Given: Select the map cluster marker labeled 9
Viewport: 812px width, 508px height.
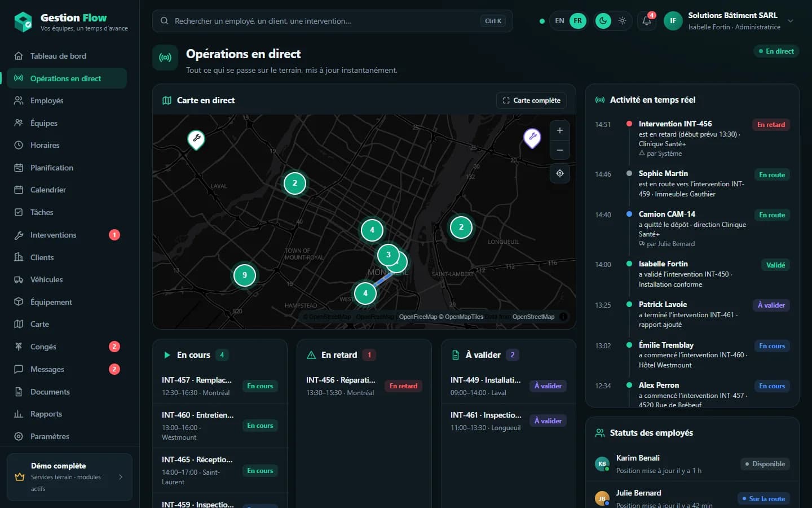Looking at the screenshot, I should coord(245,275).
